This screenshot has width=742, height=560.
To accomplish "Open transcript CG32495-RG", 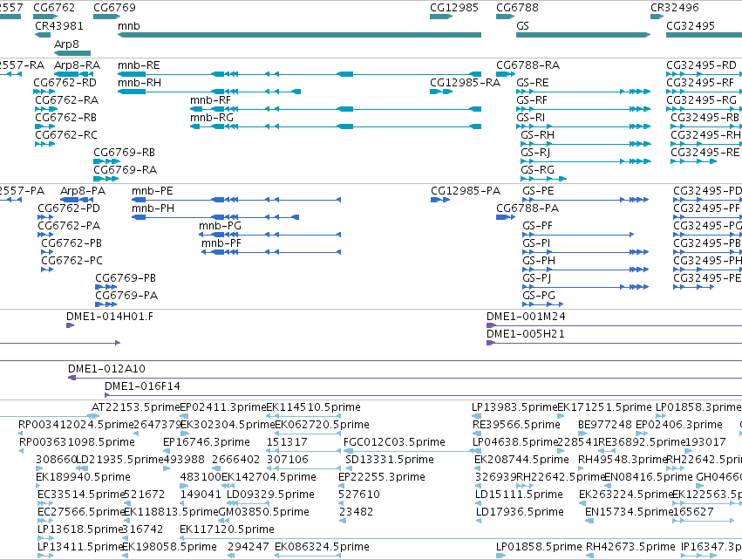I will point(701,100).
